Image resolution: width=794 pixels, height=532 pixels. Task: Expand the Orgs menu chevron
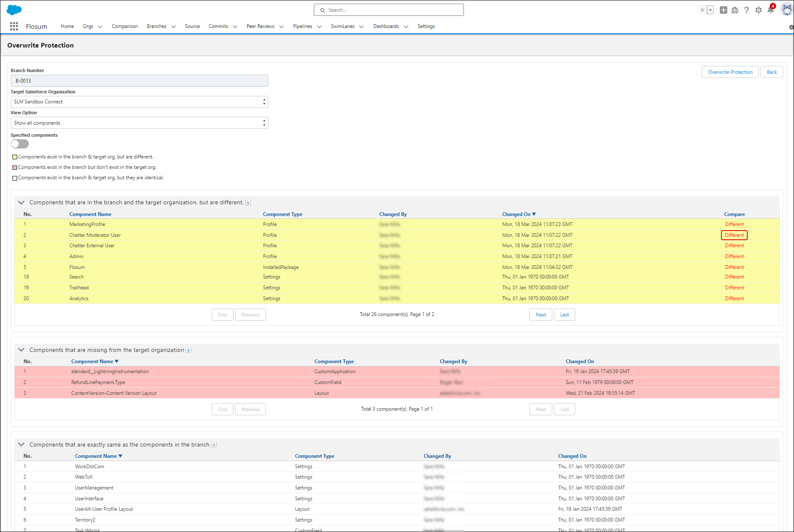point(100,27)
